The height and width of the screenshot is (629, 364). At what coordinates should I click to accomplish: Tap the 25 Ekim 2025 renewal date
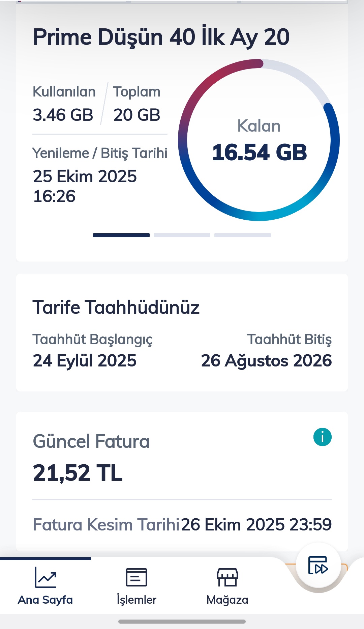click(85, 176)
